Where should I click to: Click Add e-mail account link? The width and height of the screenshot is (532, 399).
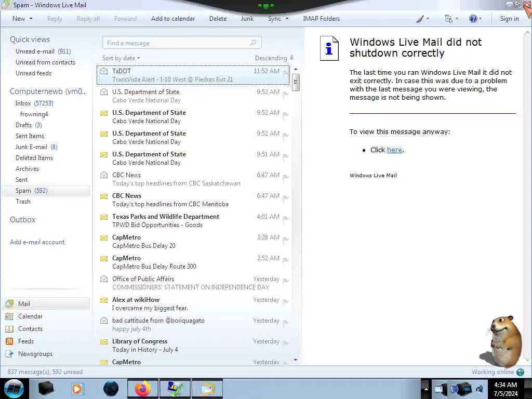click(x=37, y=242)
